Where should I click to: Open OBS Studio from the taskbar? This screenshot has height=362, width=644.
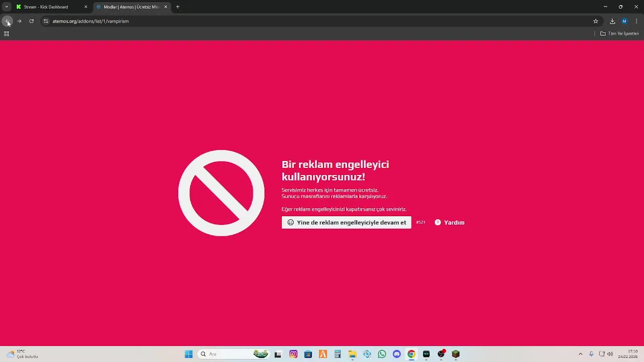pos(441,354)
